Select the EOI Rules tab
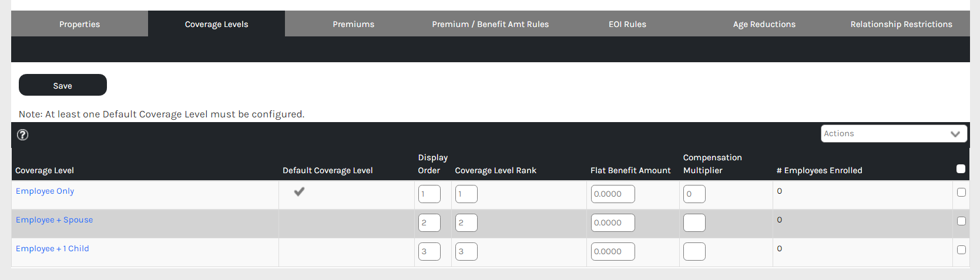Viewport: 980px width, 280px height. coord(627,24)
